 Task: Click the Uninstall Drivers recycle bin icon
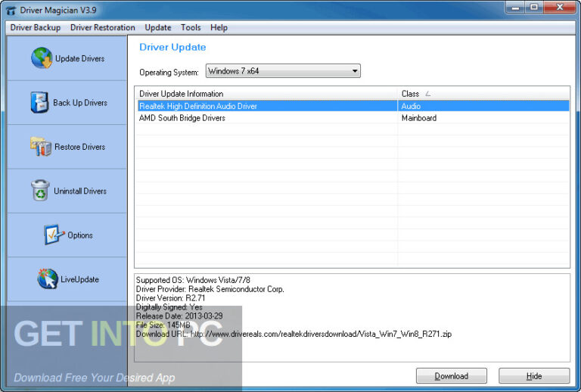tap(40, 191)
